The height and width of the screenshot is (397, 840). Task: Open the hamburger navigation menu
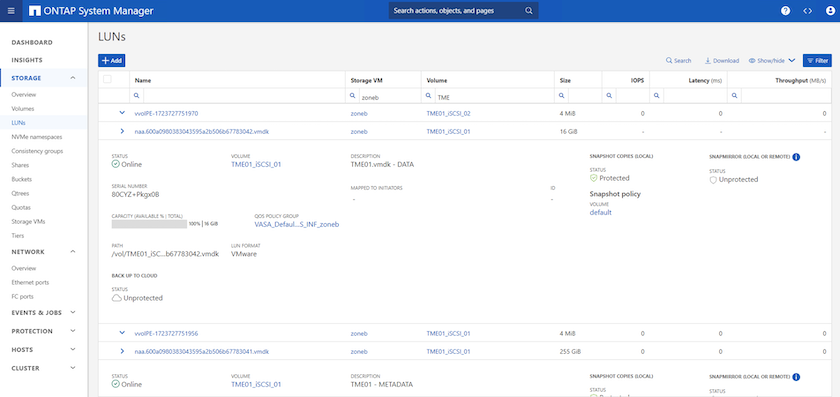pyautogui.click(x=11, y=11)
